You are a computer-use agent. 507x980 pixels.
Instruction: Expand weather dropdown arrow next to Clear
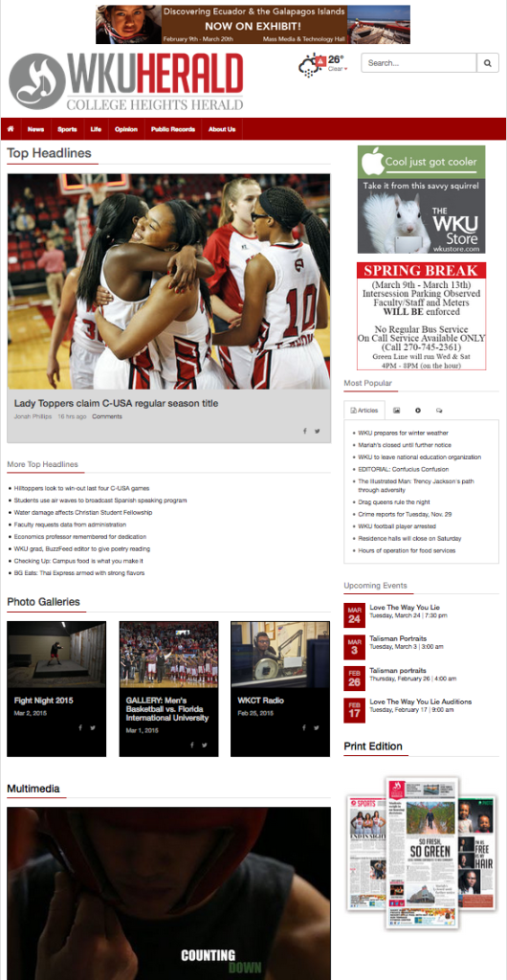(x=346, y=69)
